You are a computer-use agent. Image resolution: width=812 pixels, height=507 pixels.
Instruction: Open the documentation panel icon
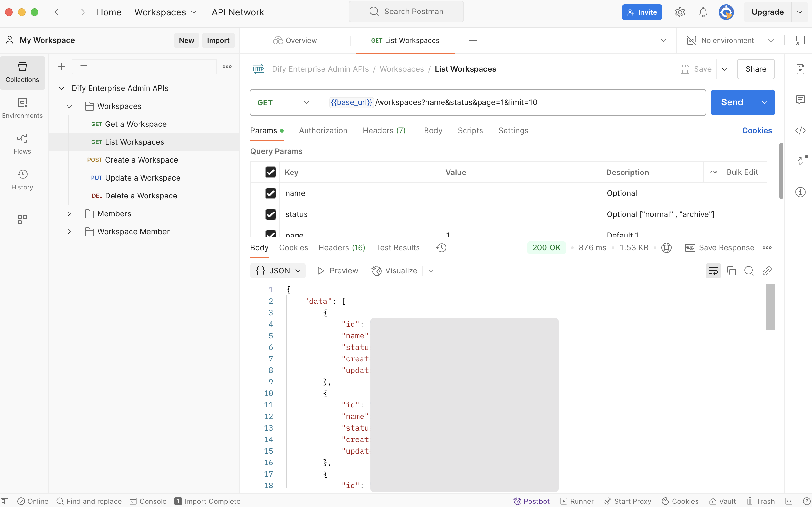pyautogui.click(x=800, y=69)
